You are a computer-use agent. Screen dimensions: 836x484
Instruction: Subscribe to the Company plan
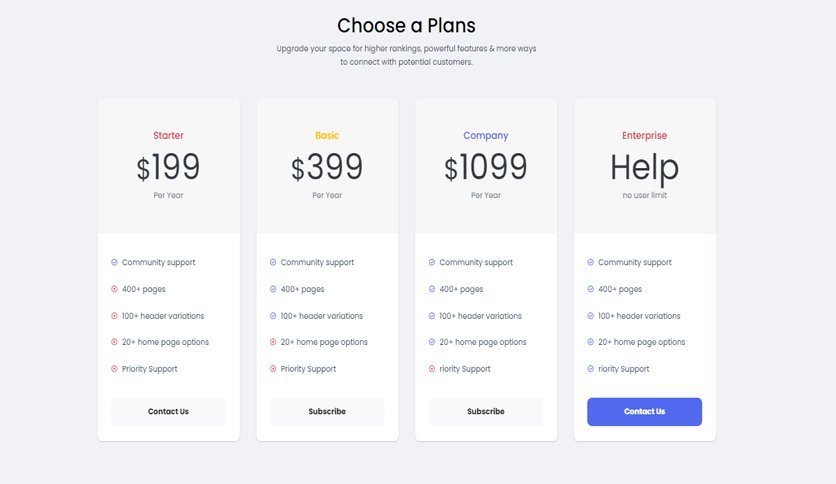pos(486,412)
